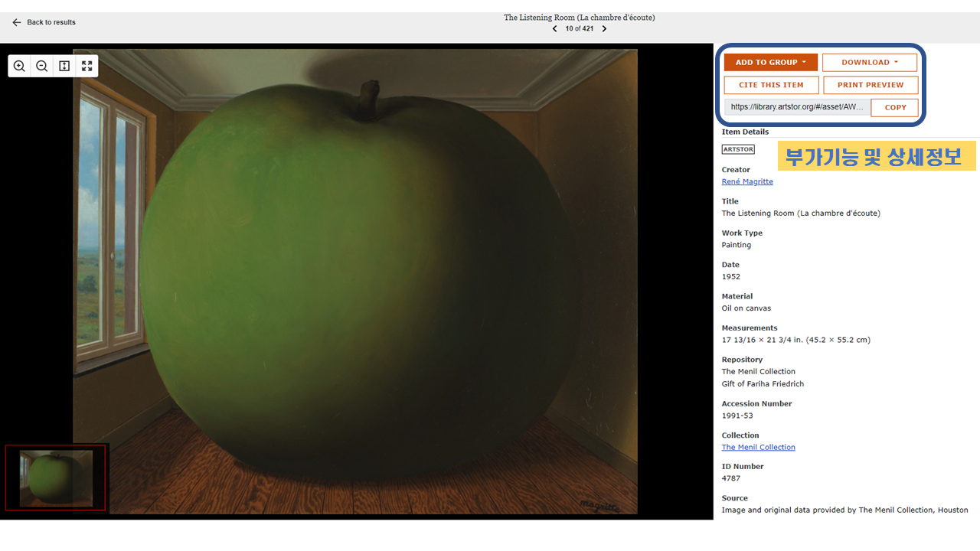Open Download dropdown menu
The image size is (980, 551).
point(870,63)
